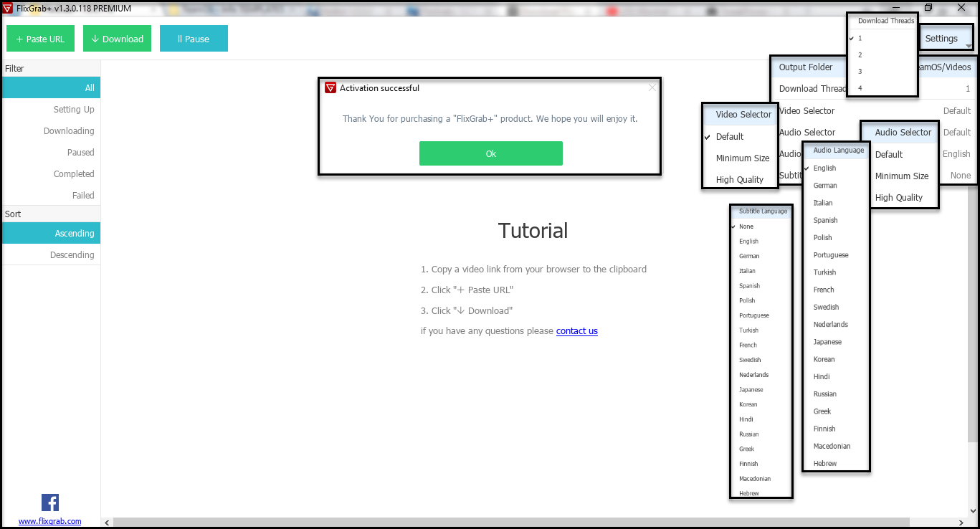Set Download Threads to 4
The image size is (980, 529).
point(882,87)
